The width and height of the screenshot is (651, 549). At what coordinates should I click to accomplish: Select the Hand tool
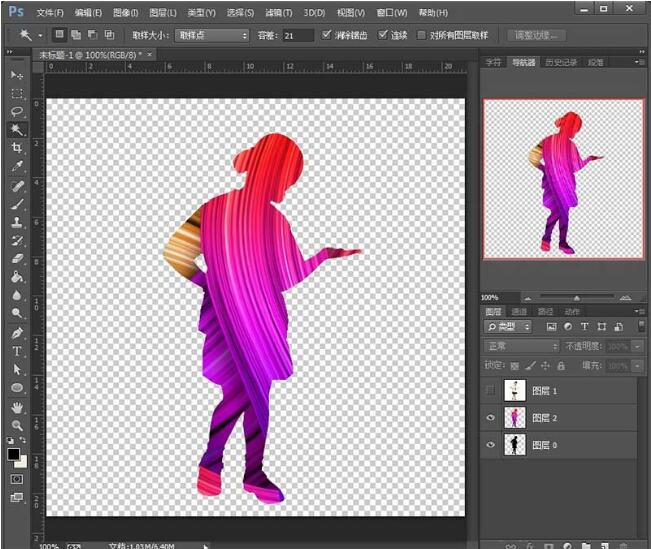click(17, 407)
